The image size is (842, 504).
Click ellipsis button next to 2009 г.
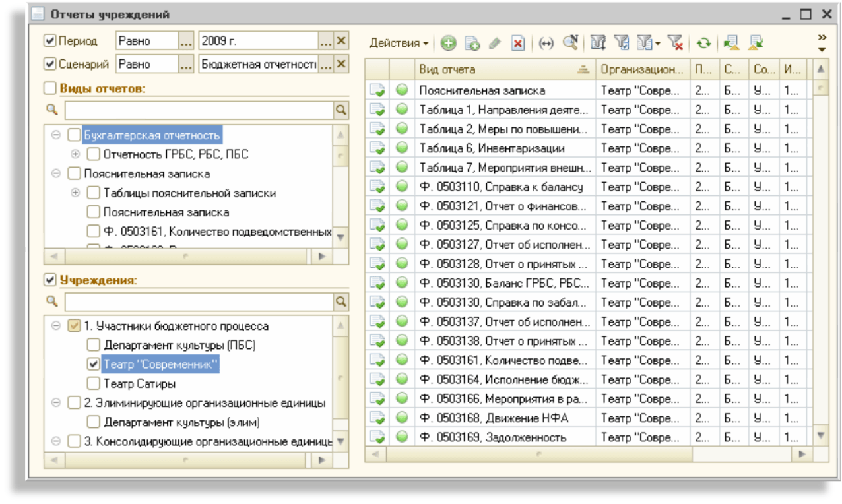[325, 41]
